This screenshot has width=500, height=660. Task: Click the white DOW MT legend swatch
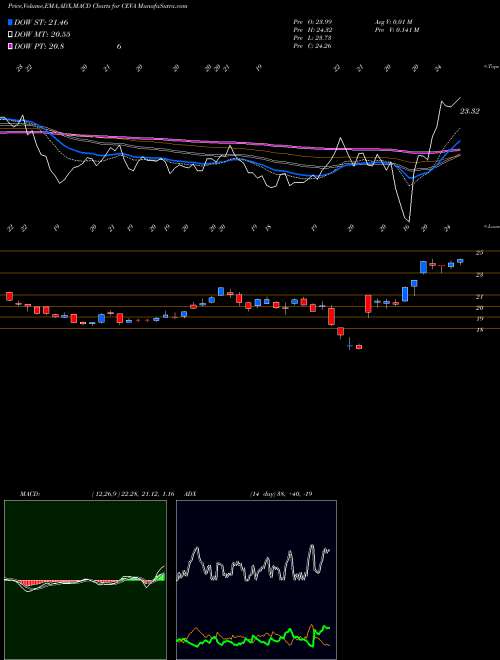11,35
